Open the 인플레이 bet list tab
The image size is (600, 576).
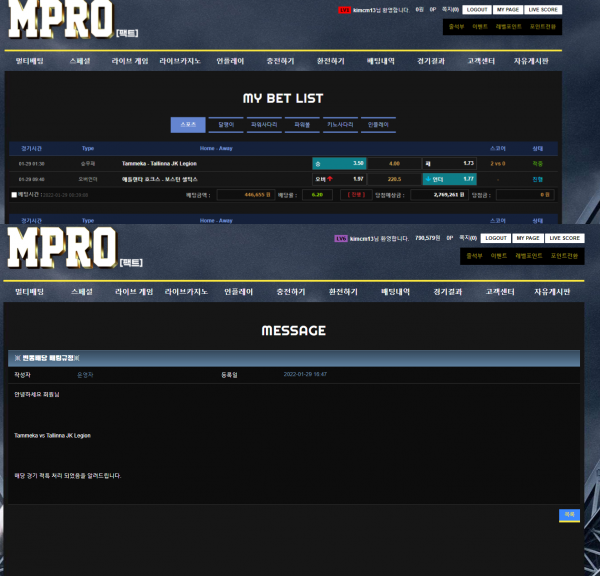point(379,125)
